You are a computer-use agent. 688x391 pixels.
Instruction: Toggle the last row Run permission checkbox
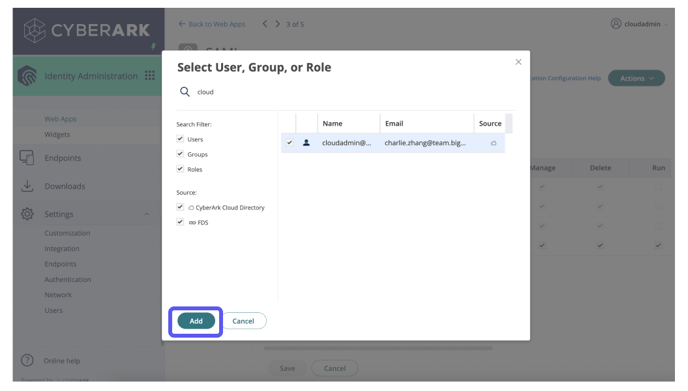click(658, 245)
